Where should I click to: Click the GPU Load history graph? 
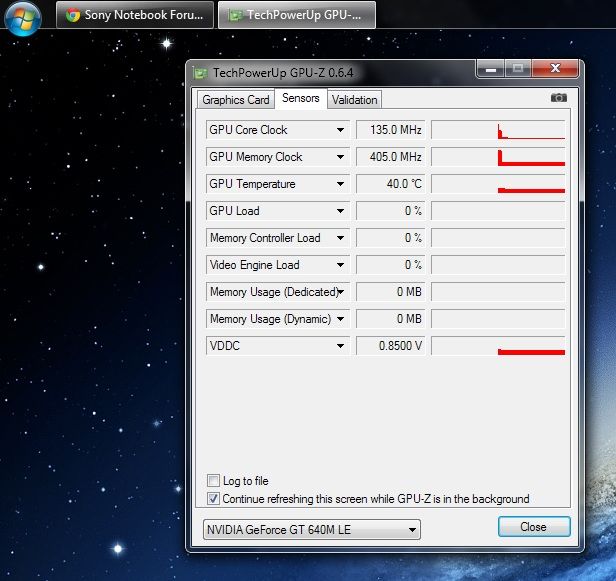point(498,211)
